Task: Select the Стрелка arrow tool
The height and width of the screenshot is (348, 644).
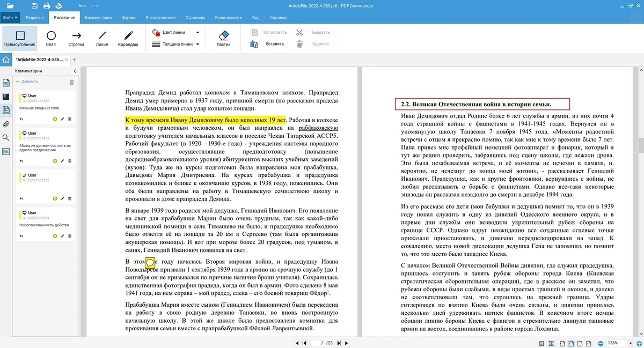Action: click(76, 38)
